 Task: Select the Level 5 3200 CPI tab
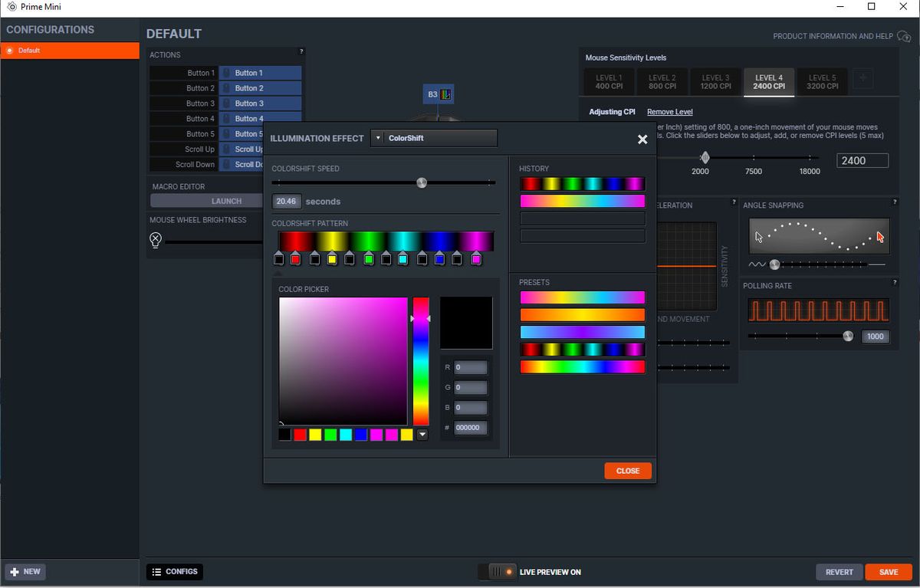(823, 82)
